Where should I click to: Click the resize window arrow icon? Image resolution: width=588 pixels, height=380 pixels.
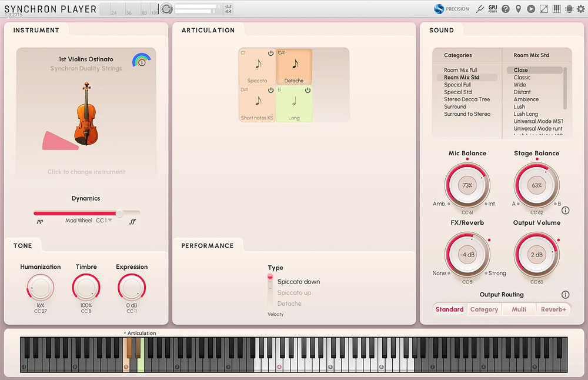click(544, 9)
